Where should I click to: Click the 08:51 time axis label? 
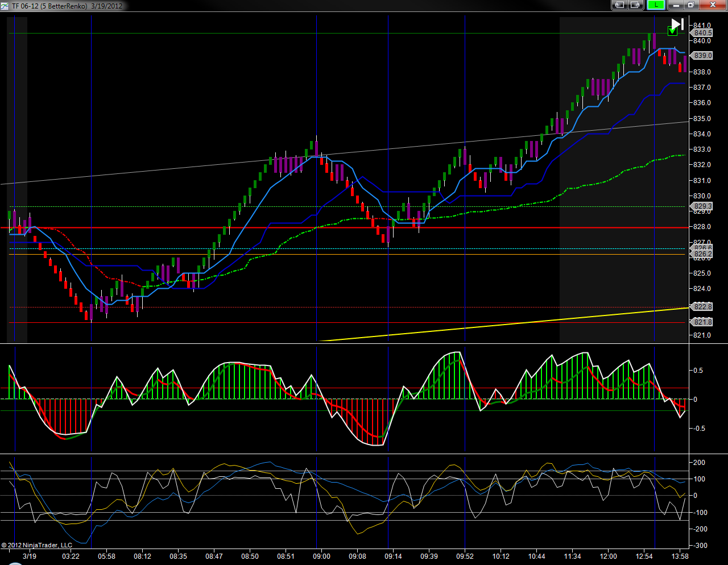[x=286, y=556]
